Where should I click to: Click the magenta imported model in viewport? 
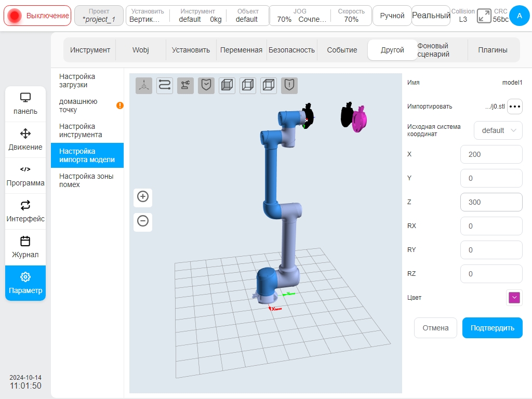click(360, 119)
